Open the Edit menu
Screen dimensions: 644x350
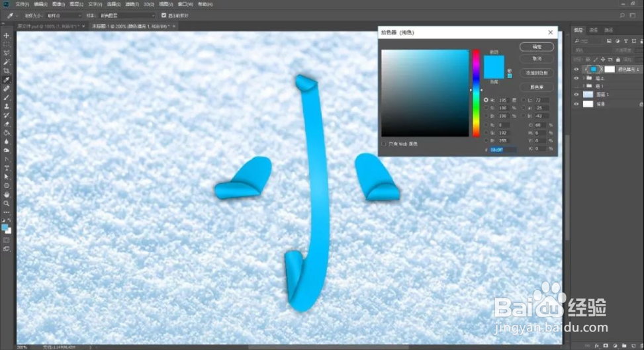click(40, 4)
